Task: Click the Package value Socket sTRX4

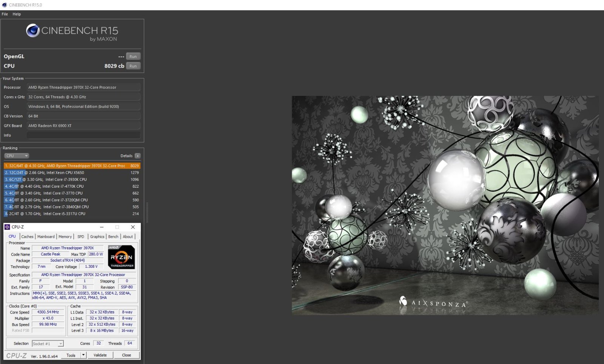Action: coord(68,261)
